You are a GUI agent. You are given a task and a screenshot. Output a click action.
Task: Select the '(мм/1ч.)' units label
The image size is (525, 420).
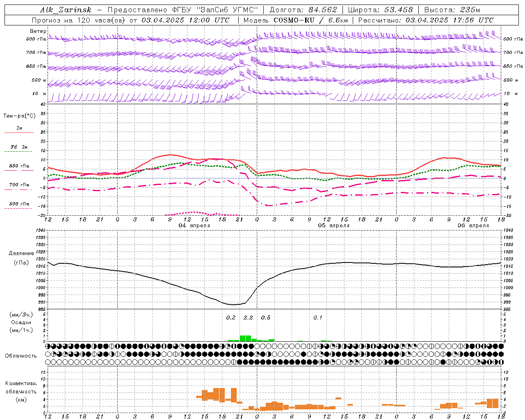tap(21, 330)
